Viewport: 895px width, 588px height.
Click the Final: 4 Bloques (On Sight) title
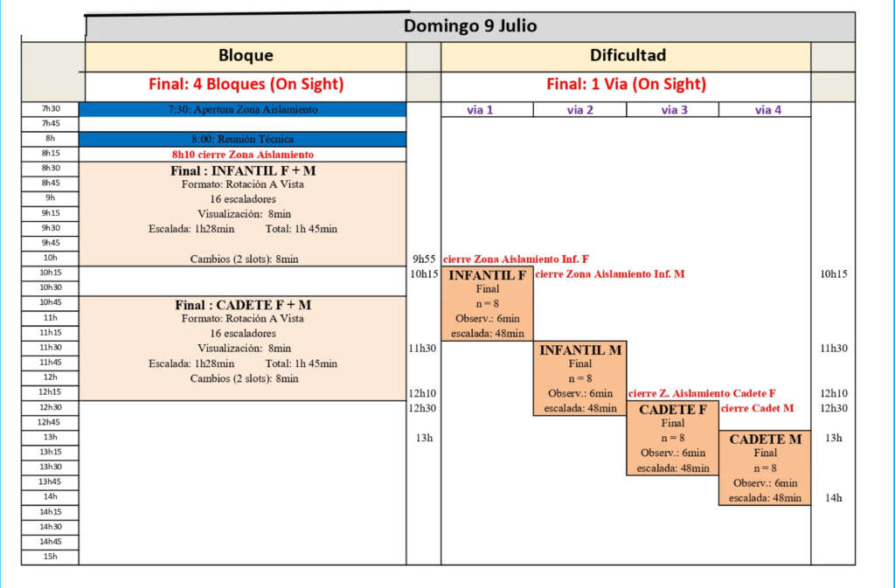246,85
